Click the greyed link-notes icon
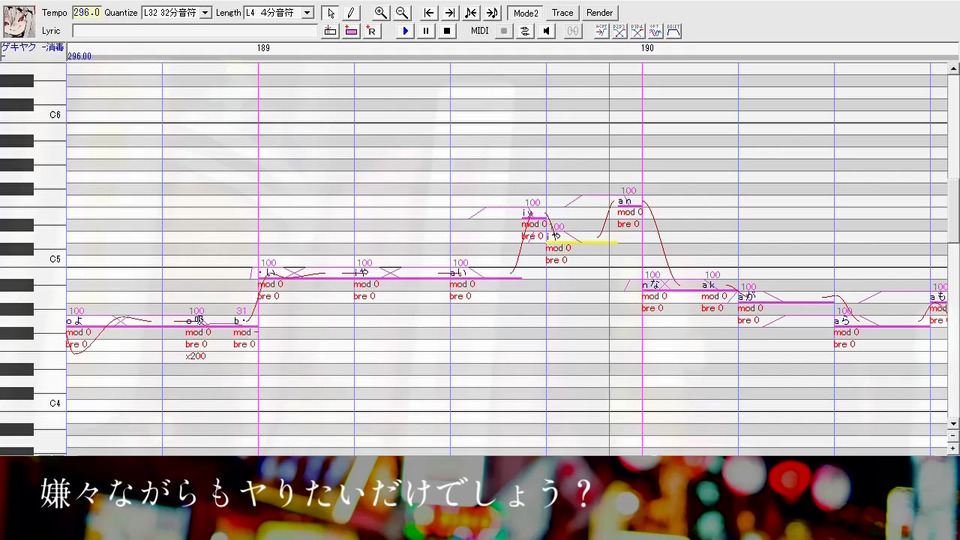This screenshot has width=960, height=540. tap(572, 31)
